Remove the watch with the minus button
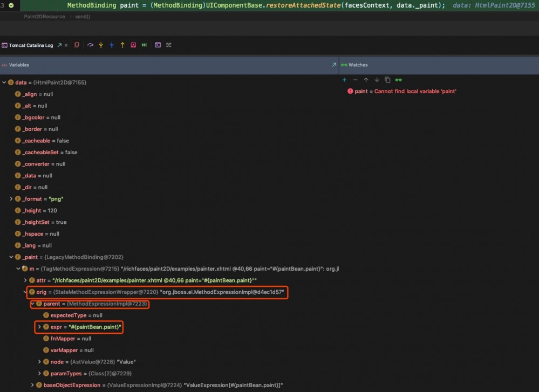 (355, 80)
